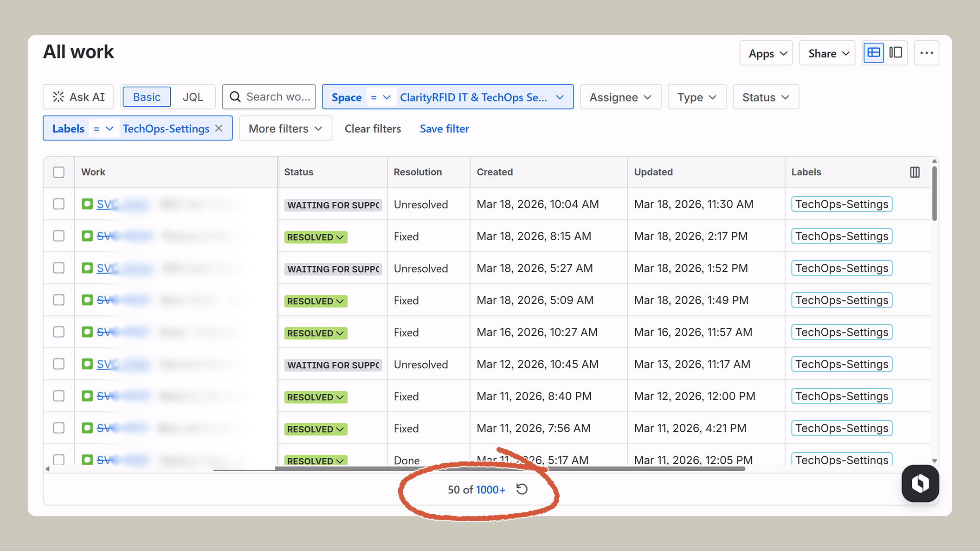Image resolution: width=980 pixels, height=551 pixels.
Task: Open the Share dropdown
Action: pyautogui.click(x=827, y=53)
